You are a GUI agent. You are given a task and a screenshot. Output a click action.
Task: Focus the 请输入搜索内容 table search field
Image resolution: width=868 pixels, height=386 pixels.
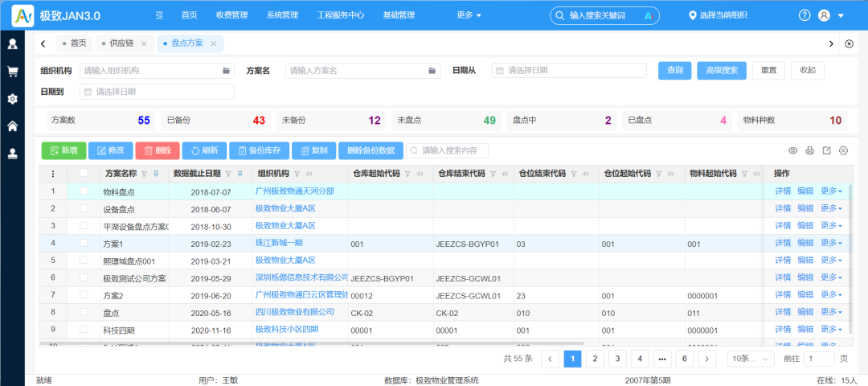[448, 150]
